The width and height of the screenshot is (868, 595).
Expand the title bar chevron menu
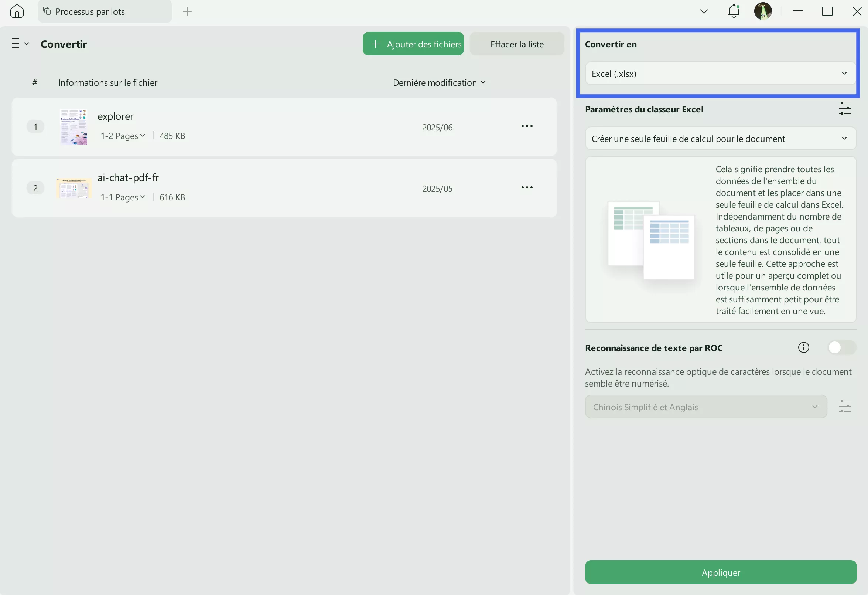[704, 11]
